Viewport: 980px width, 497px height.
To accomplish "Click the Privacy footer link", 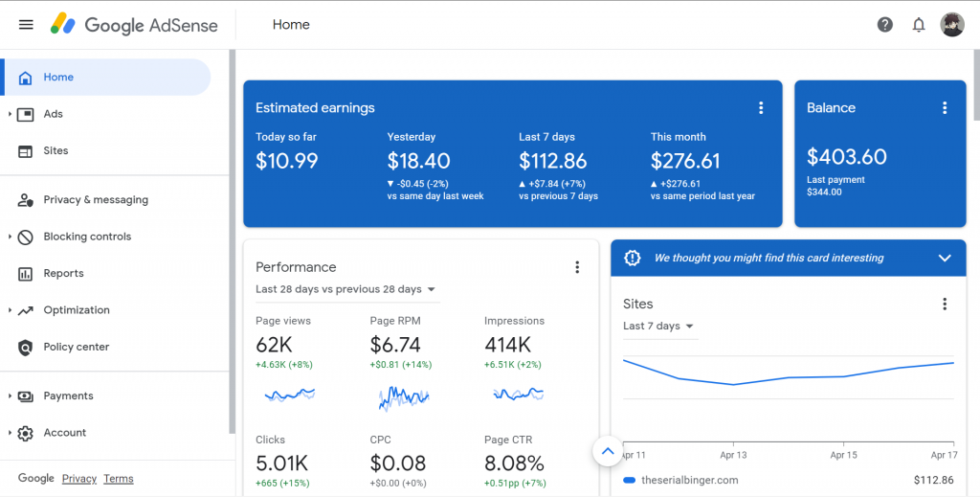I will [79, 479].
